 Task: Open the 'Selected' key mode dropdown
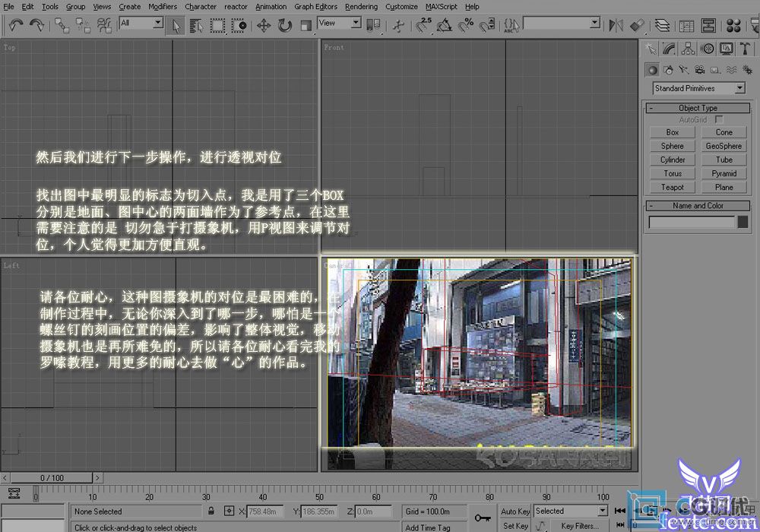pos(603,511)
